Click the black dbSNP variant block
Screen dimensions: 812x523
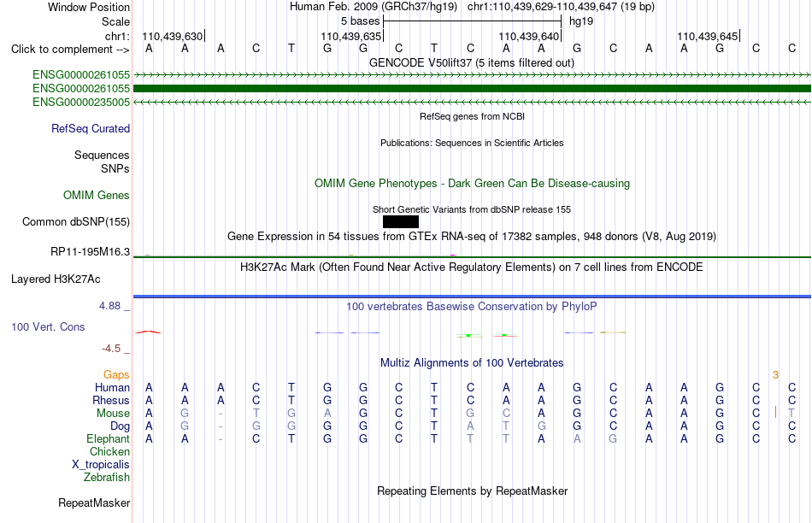400,221
